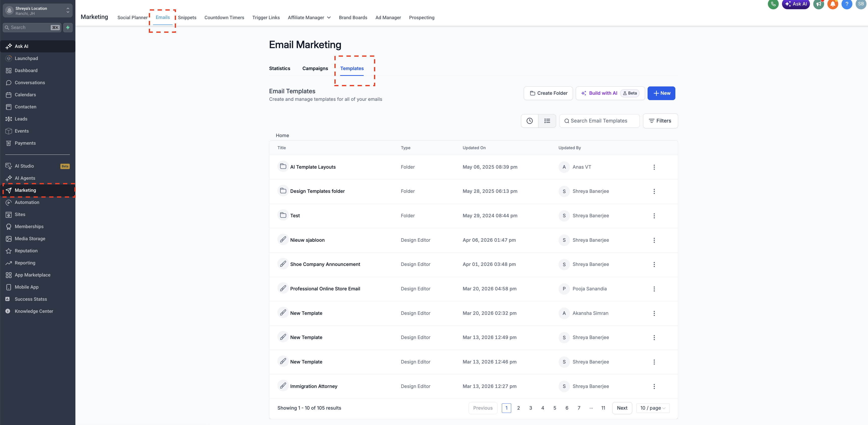Screen dimensions: 868x425
Task: Open AI Template Layouts folder icon
Action: (x=283, y=167)
